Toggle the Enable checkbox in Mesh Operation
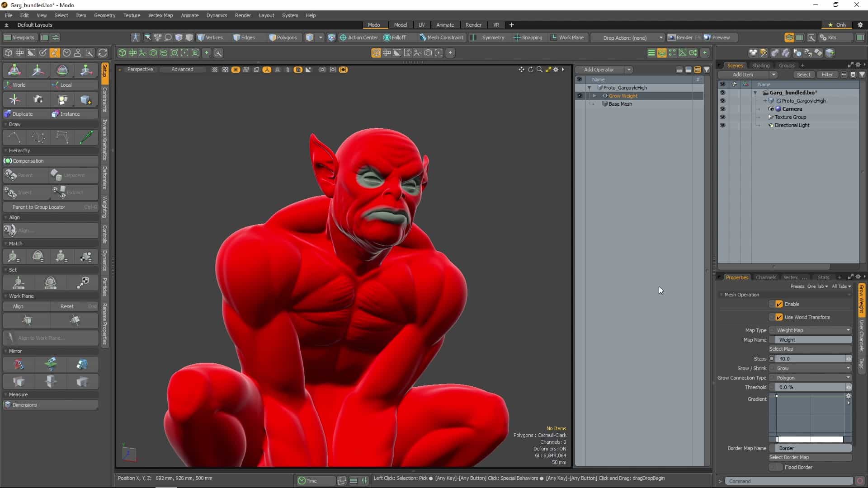 coord(780,304)
